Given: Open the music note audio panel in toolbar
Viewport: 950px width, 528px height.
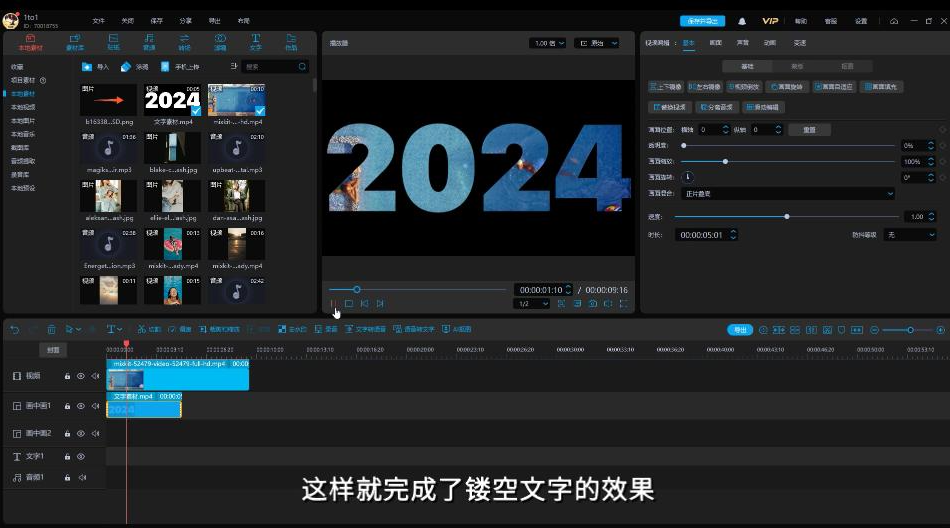Looking at the screenshot, I should [x=148, y=42].
